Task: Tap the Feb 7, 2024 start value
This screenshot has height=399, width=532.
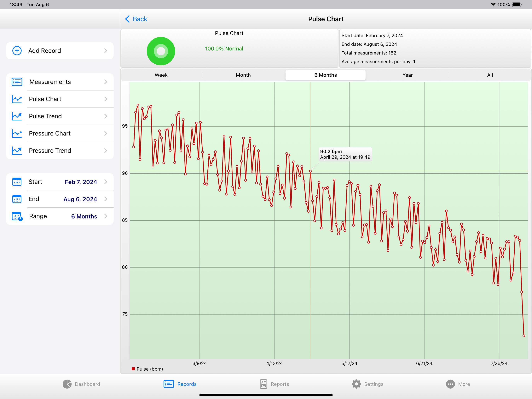Action: [x=81, y=182]
